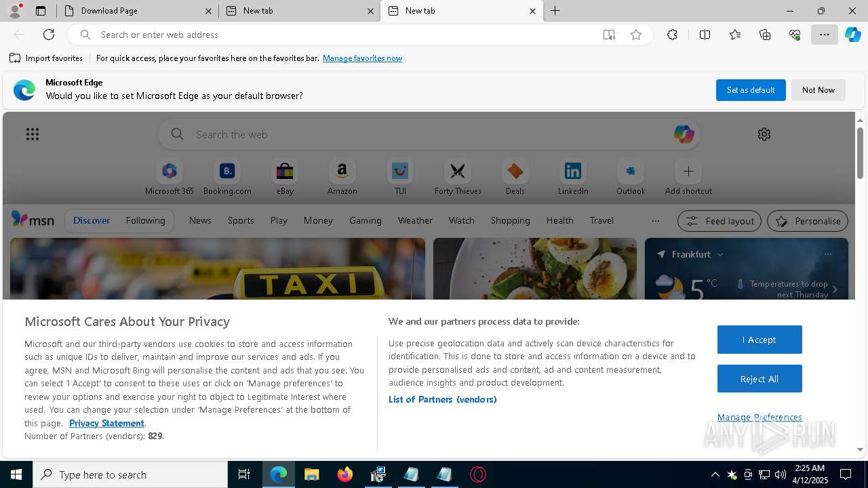The height and width of the screenshot is (488, 868).
Task: Select the Following feed tab
Action: tap(145, 221)
